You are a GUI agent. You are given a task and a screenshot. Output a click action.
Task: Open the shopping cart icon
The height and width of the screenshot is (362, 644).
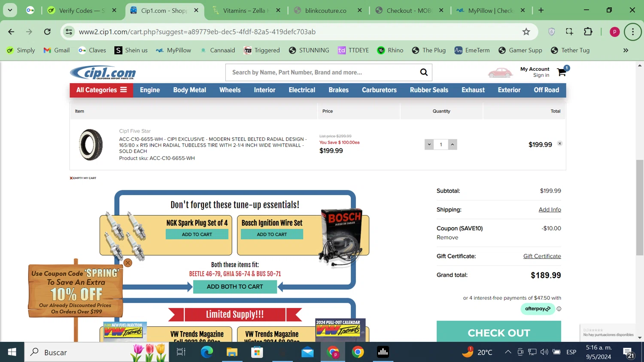[x=562, y=72]
